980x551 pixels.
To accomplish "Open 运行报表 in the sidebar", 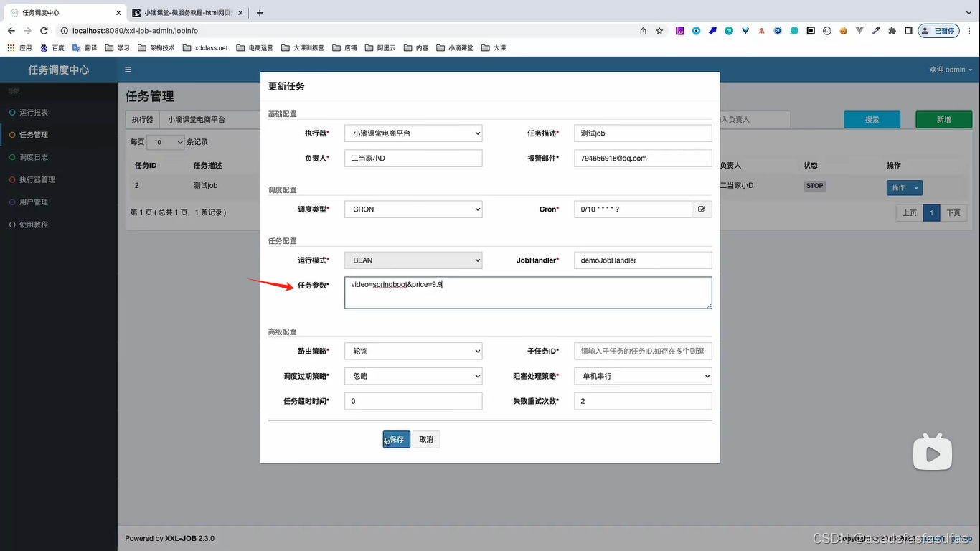I will [59, 113].
